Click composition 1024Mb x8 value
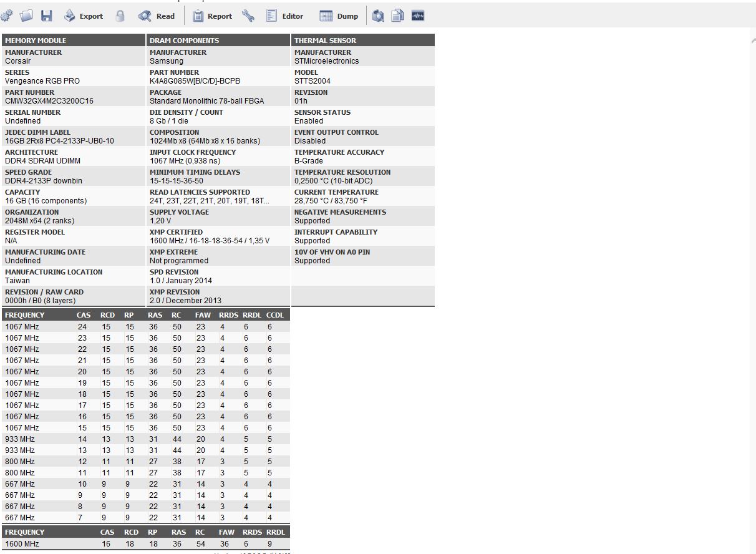 205,141
